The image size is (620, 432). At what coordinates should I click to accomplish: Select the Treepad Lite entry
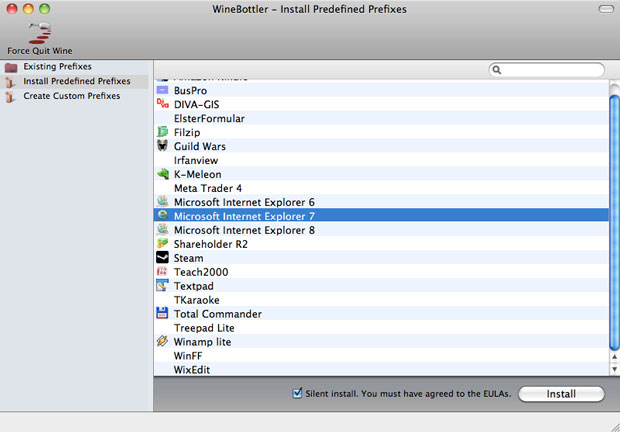[x=204, y=328]
